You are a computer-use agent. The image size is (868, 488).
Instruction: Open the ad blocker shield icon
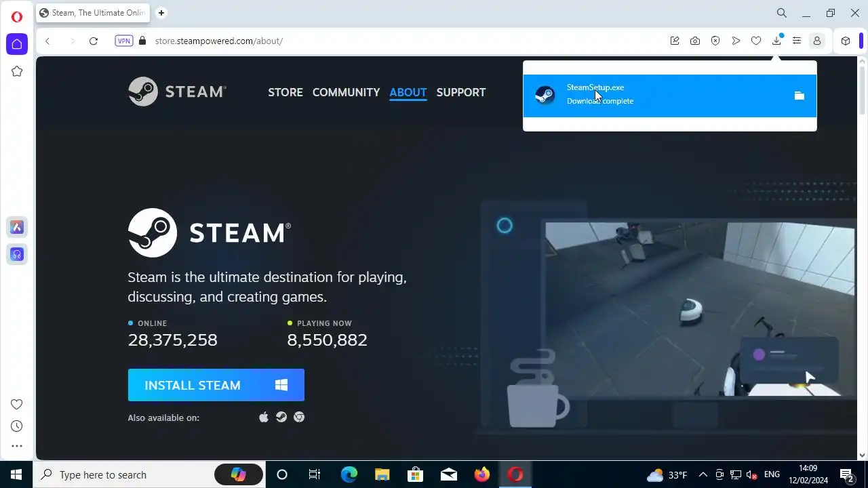pos(715,41)
